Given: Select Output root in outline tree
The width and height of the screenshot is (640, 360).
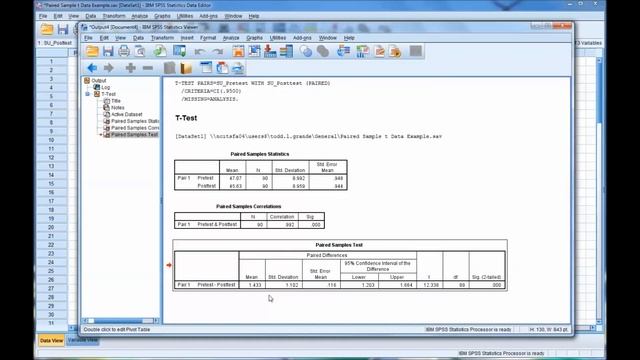Looking at the screenshot, I should (99, 81).
